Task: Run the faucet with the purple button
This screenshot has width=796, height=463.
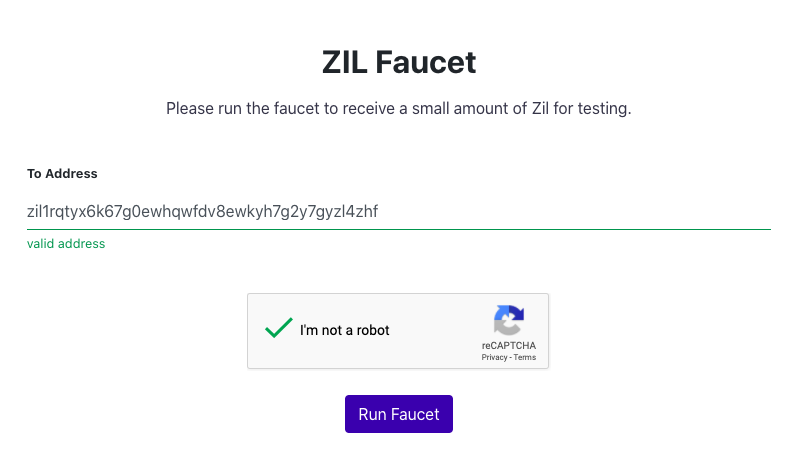Action: click(x=399, y=414)
